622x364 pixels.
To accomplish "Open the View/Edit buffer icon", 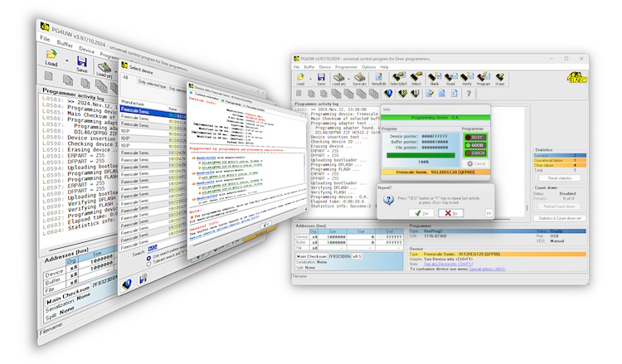I will [x=378, y=77].
